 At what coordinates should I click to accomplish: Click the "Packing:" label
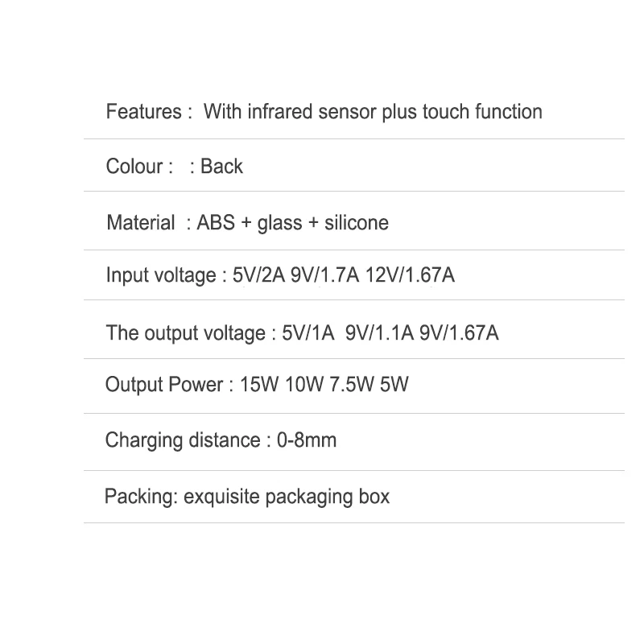141,497
